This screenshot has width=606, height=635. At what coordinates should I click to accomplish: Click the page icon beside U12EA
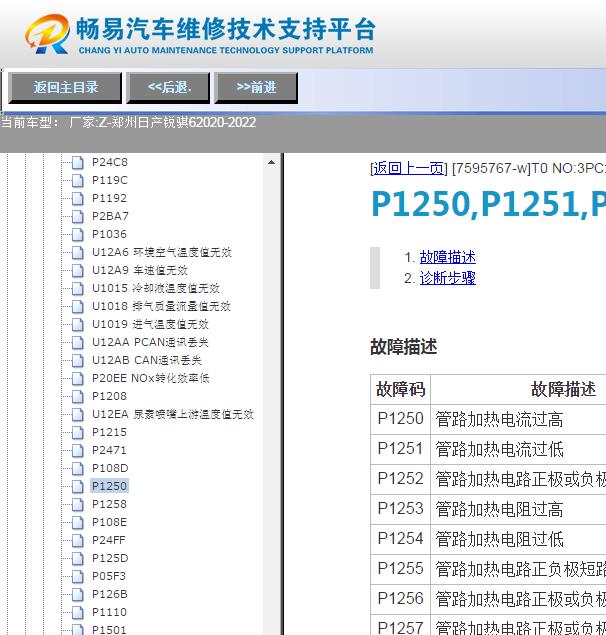pos(77,414)
